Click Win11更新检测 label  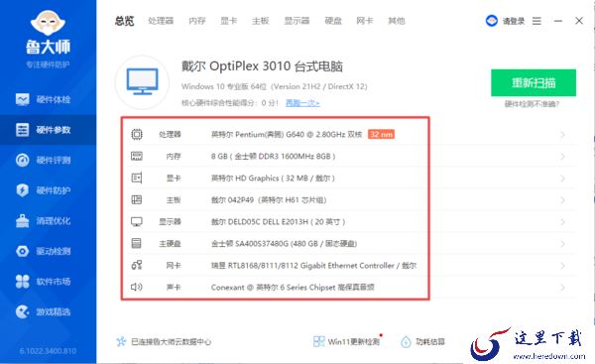coord(354,341)
